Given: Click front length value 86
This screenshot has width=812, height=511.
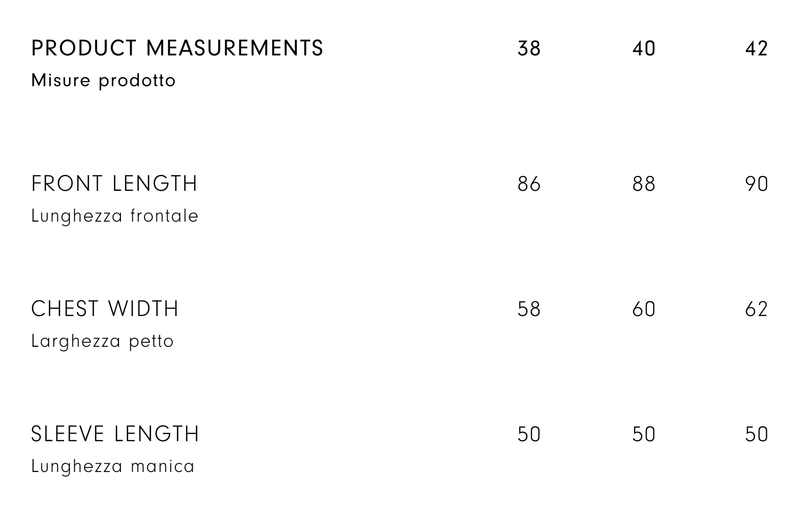Looking at the screenshot, I should coord(529,184).
